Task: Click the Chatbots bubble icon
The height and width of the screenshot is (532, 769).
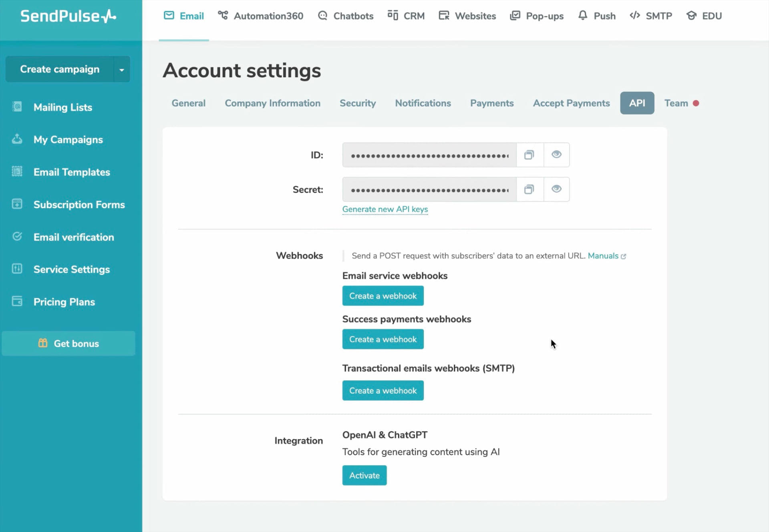Action: point(322,16)
